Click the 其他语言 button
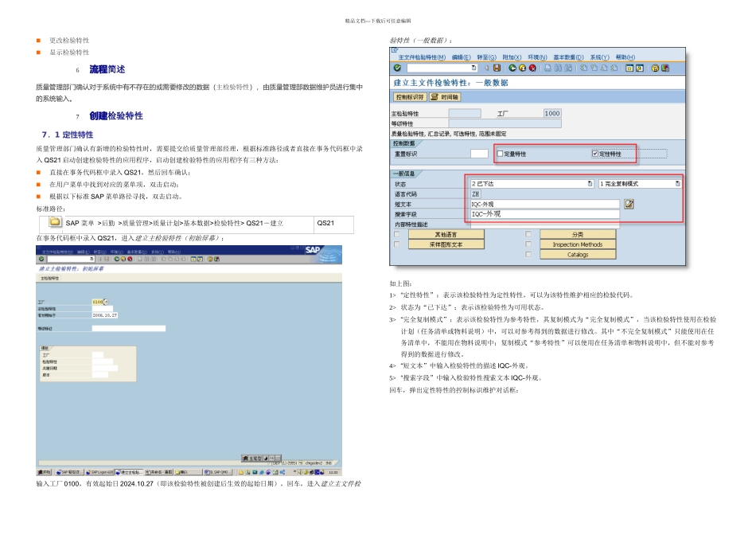Screen dimensions: 756x535 pyautogui.click(x=446, y=234)
